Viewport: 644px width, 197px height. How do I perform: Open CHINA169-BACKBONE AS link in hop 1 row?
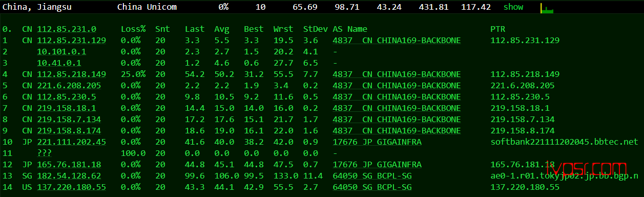tap(397, 41)
